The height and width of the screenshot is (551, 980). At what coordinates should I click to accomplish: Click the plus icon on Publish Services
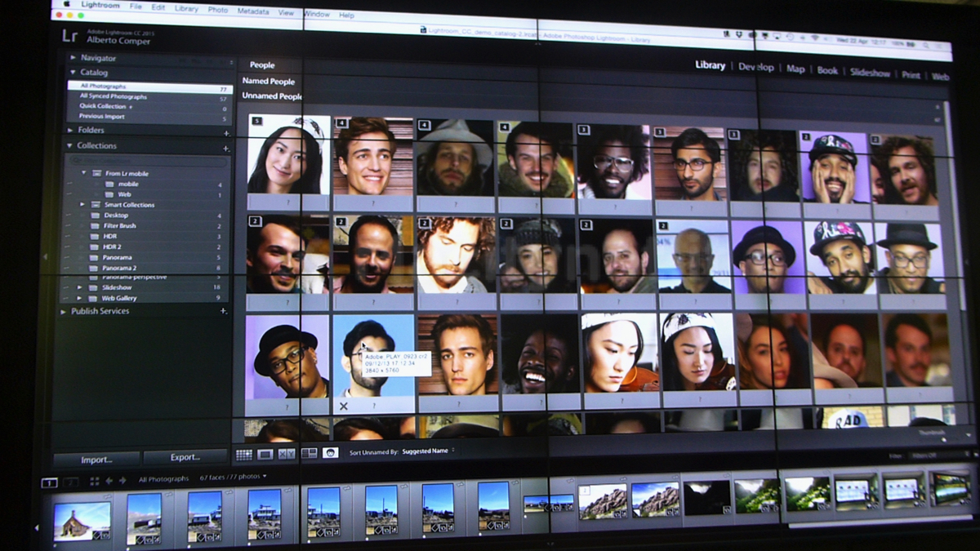click(224, 311)
